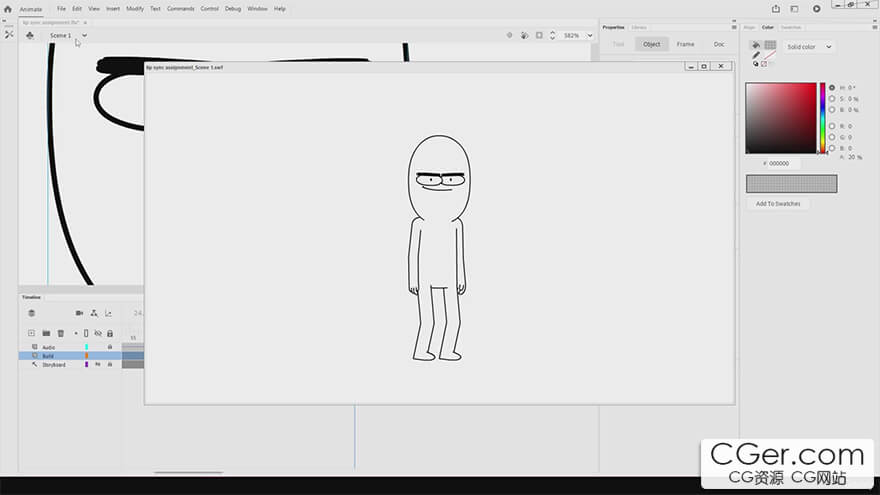The width and height of the screenshot is (880, 495).
Task: Click the new folder icon in Timeline
Action: pos(46,333)
